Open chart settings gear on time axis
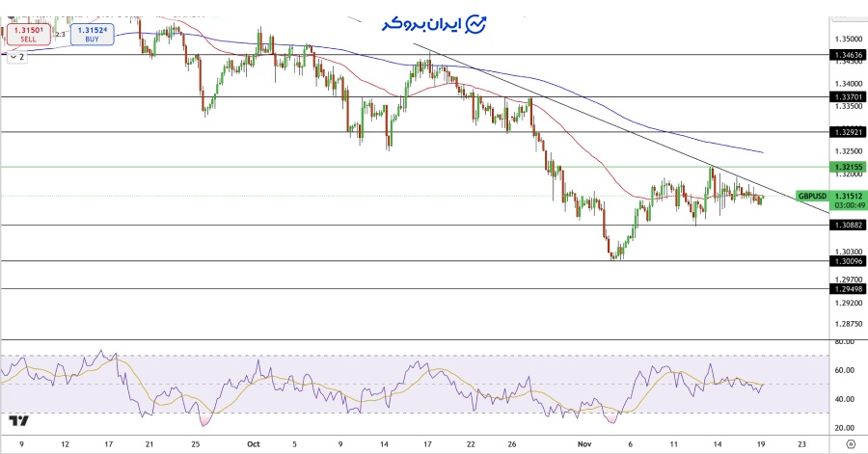The image size is (868, 454). [x=849, y=444]
